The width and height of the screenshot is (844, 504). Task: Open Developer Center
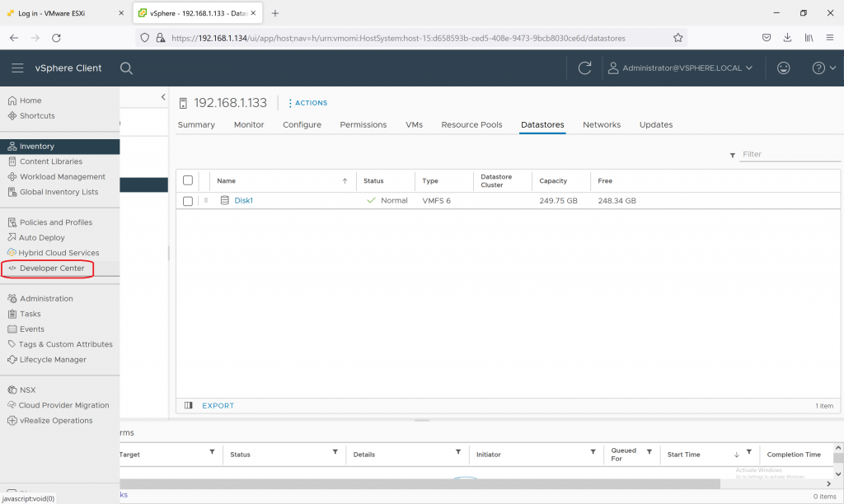pos(47,268)
